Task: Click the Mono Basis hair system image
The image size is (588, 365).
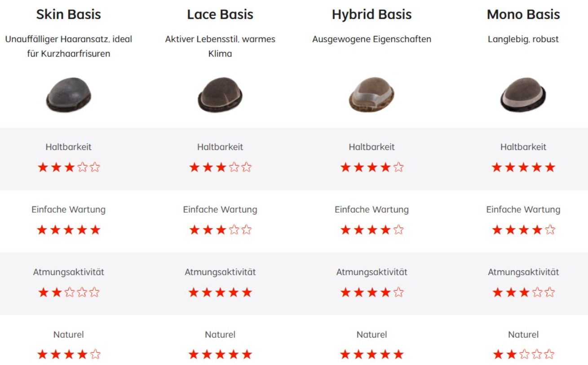Action: pyautogui.click(x=523, y=95)
